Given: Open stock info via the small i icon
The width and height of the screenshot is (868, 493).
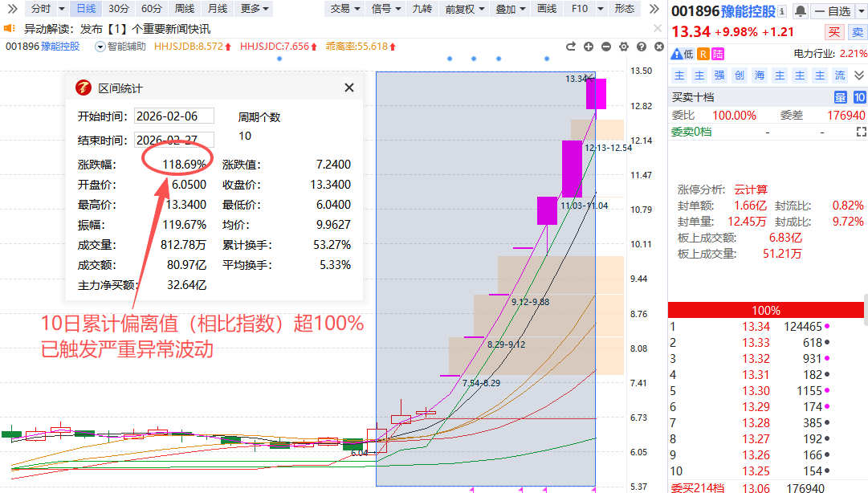Looking at the screenshot, I should click(x=782, y=11).
